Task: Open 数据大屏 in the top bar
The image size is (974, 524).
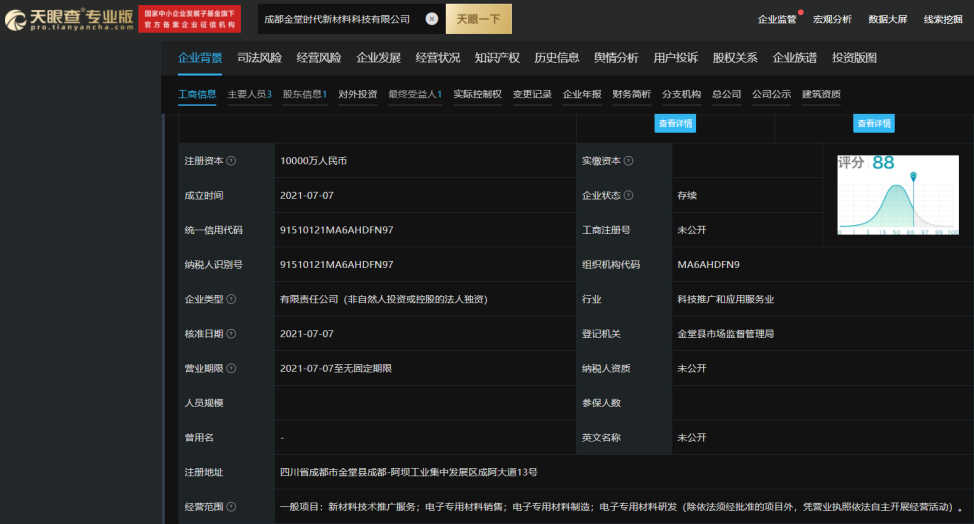Action: pyautogui.click(x=888, y=19)
